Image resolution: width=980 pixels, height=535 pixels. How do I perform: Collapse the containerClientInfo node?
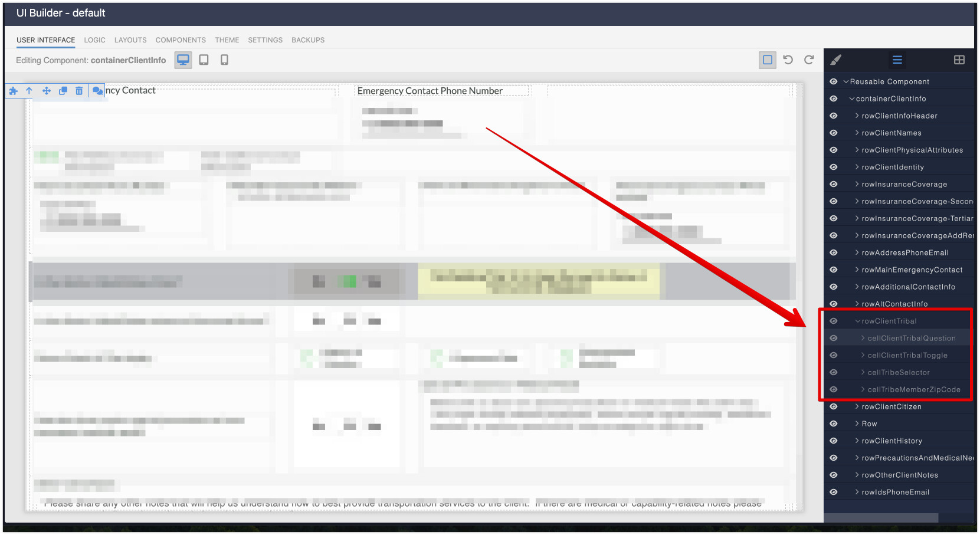pyautogui.click(x=852, y=99)
